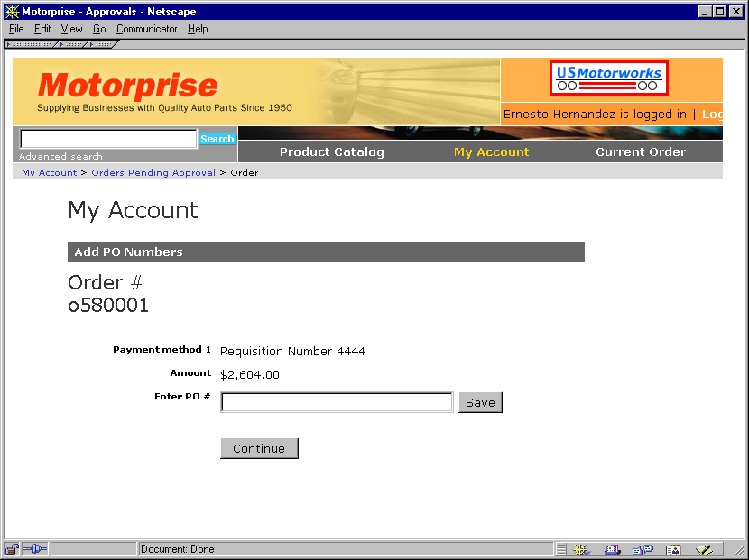Open the View menu
This screenshot has height=560, width=749.
click(x=71, y=29)
